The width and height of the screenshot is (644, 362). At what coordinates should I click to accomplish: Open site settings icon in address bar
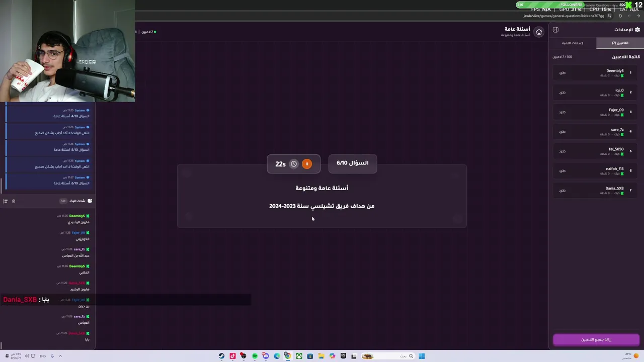coord(609,16)
